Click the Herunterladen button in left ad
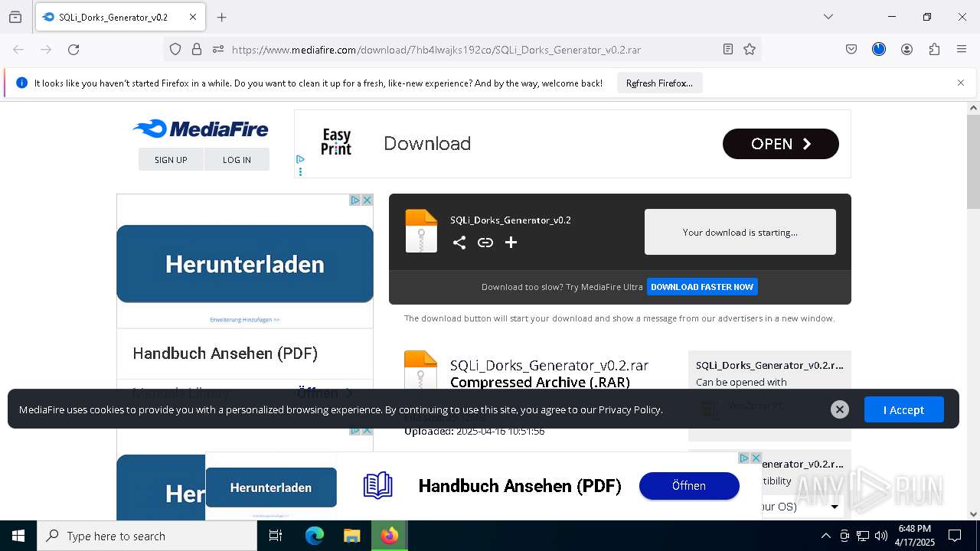The height and width of the screenshot is (551, 980). 245,264
